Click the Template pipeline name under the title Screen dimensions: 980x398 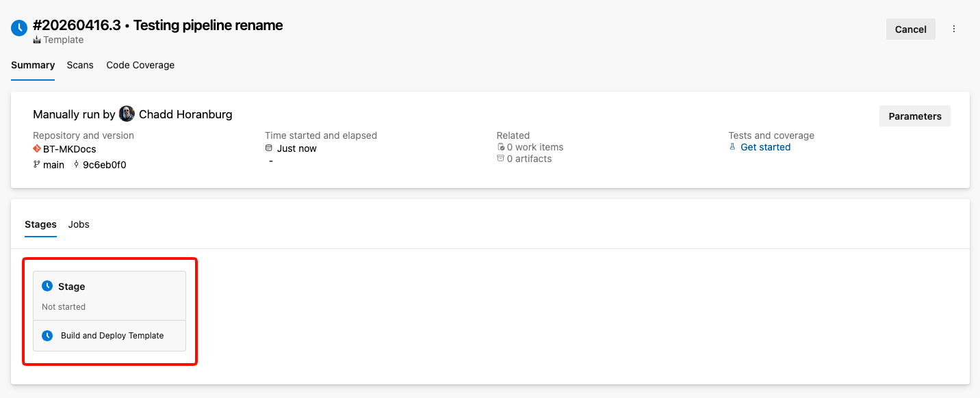pos(63,40)
